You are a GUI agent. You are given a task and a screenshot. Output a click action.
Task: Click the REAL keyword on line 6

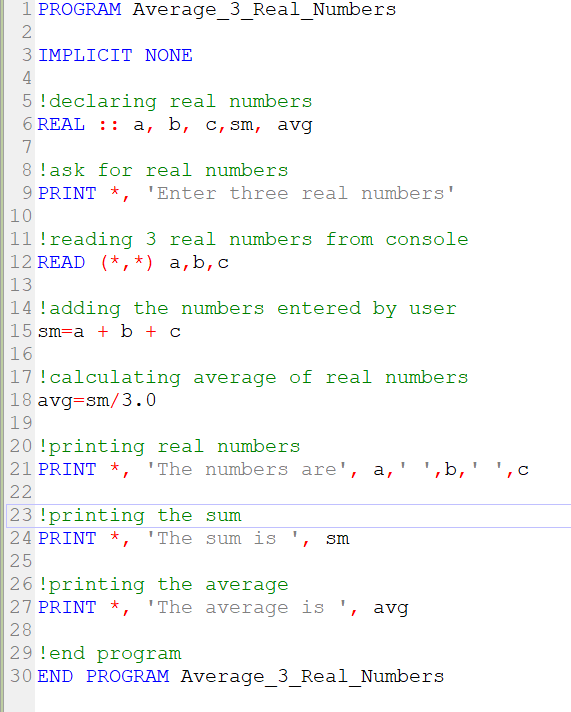point(61,124)
